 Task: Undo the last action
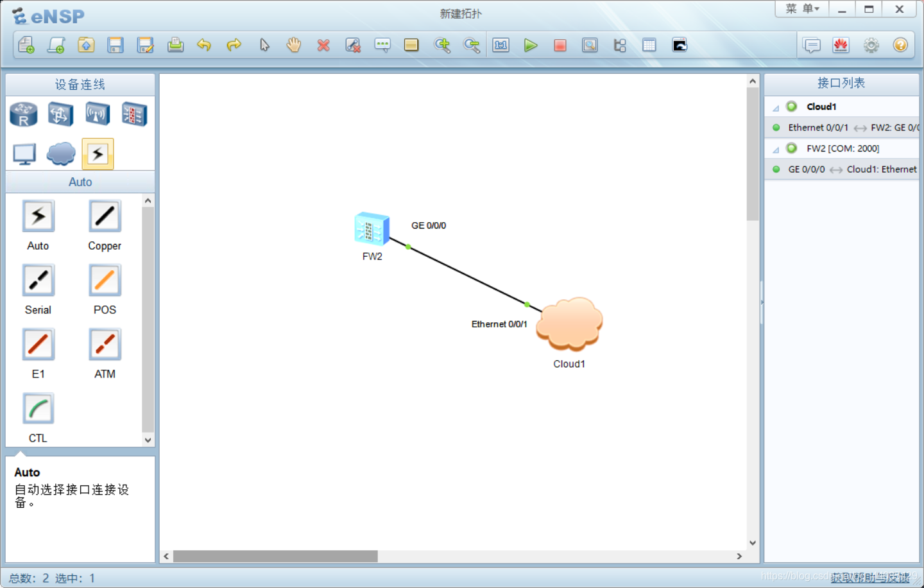(204, 45)
